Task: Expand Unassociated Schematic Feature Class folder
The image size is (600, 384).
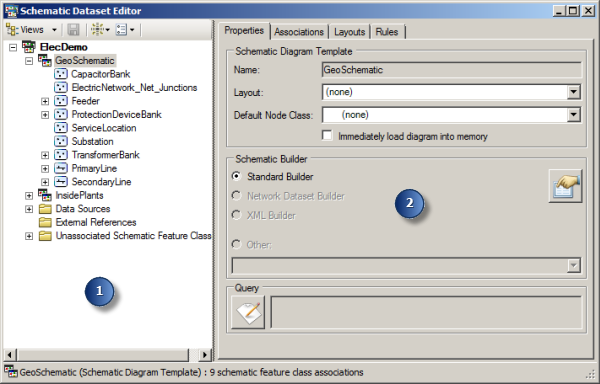Action: [29, 236]
